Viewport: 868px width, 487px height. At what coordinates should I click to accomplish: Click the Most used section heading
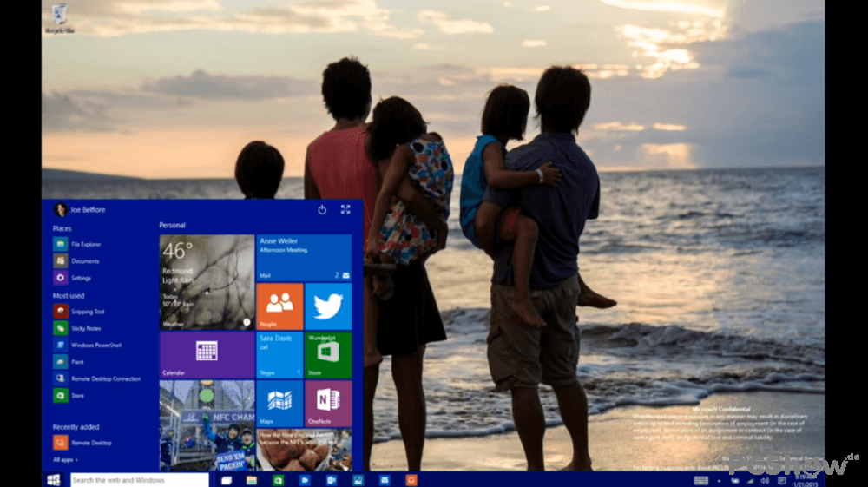pyautogui.click(x=68, y=295)
